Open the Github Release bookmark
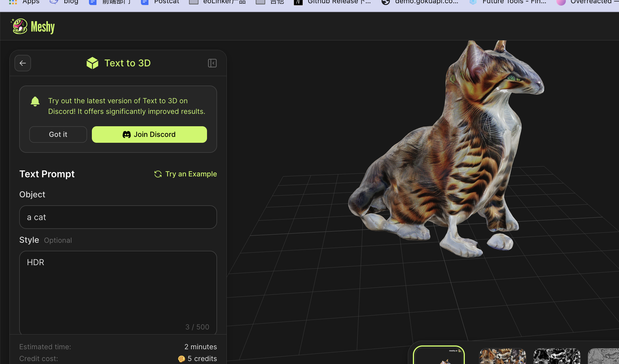The width and height of the screenshot is (619, 364). 332,2
